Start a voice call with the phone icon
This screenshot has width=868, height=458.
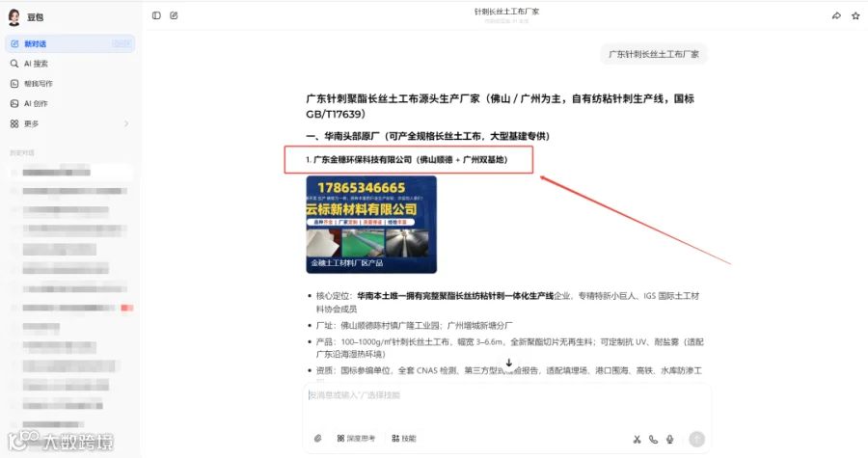pyautogui.click(x=653, y=439)
